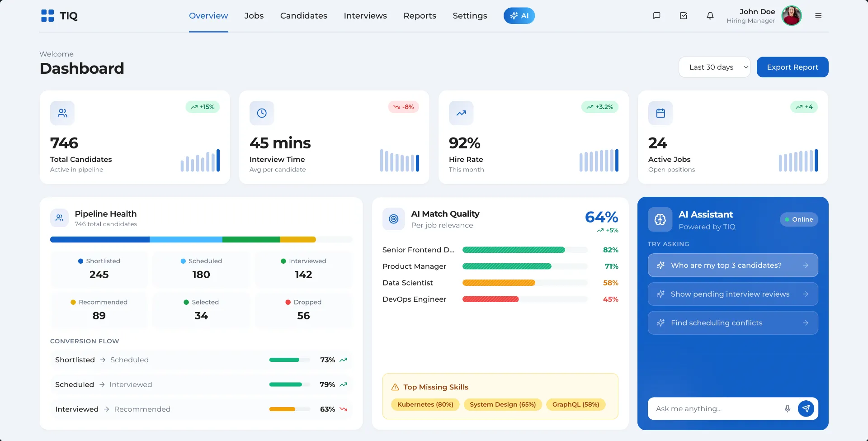Click the Kubernetes (80%) missing skill chip
The image size is (868, 441).
[x=425, y=404]
